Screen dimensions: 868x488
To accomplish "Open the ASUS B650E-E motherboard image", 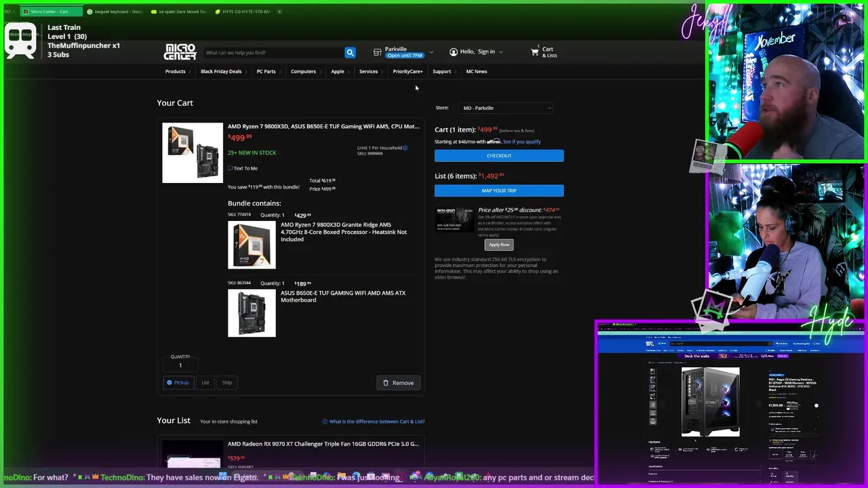I will click(252, 313).
